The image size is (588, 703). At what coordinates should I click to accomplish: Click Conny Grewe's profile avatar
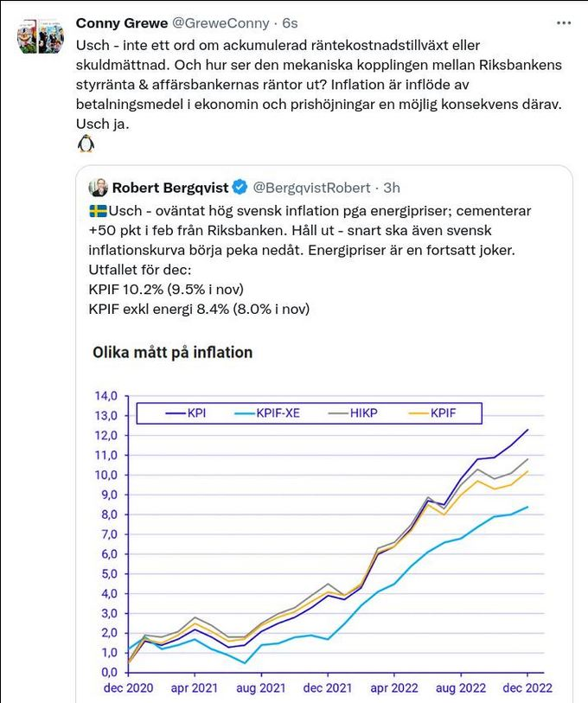point(40,37)
